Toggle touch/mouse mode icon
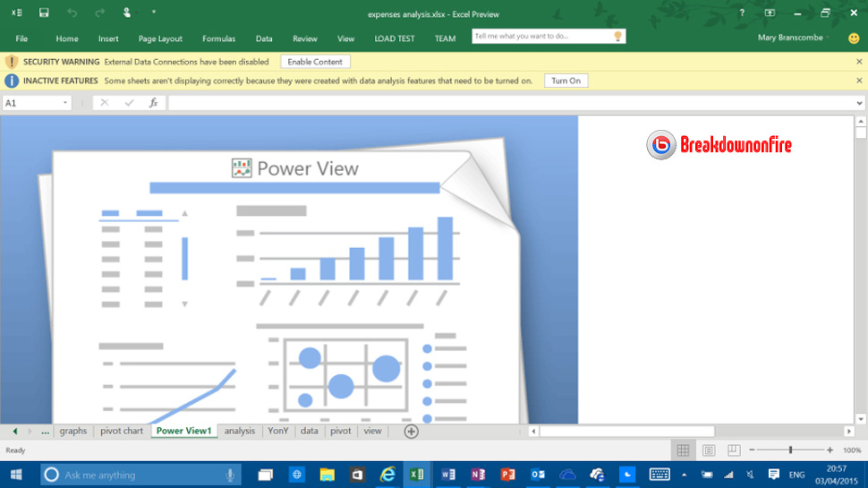868x488 pixels. 127,13
